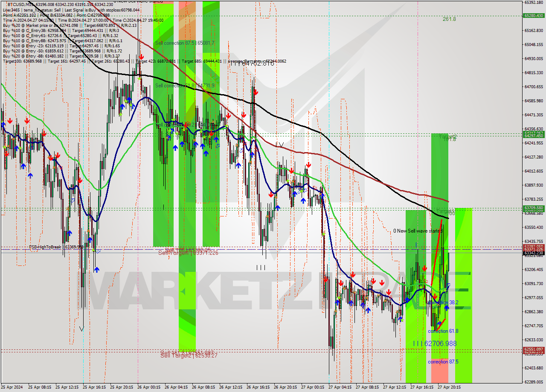Click the red 63371.226 price tag

tap(533, 249)
